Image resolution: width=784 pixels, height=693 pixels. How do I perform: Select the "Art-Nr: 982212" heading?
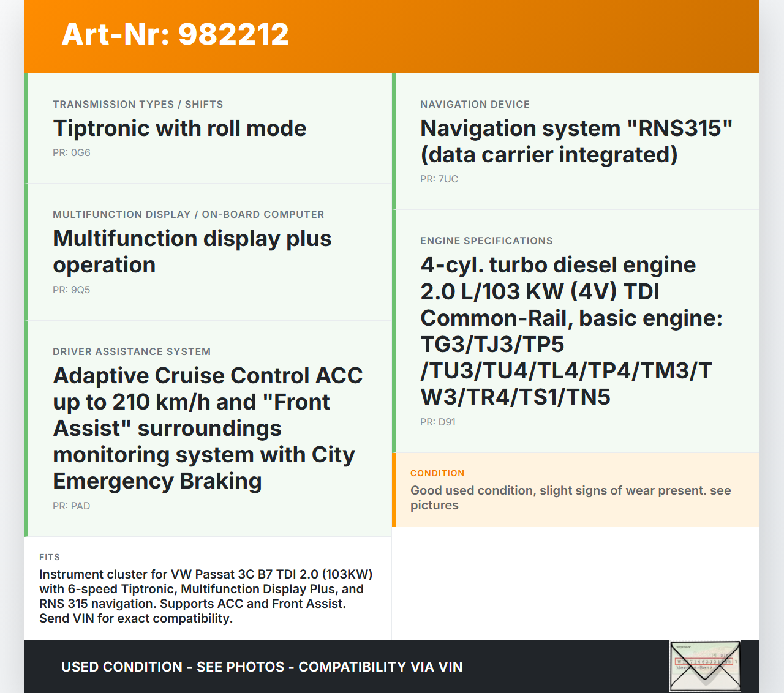pos(175,34)
